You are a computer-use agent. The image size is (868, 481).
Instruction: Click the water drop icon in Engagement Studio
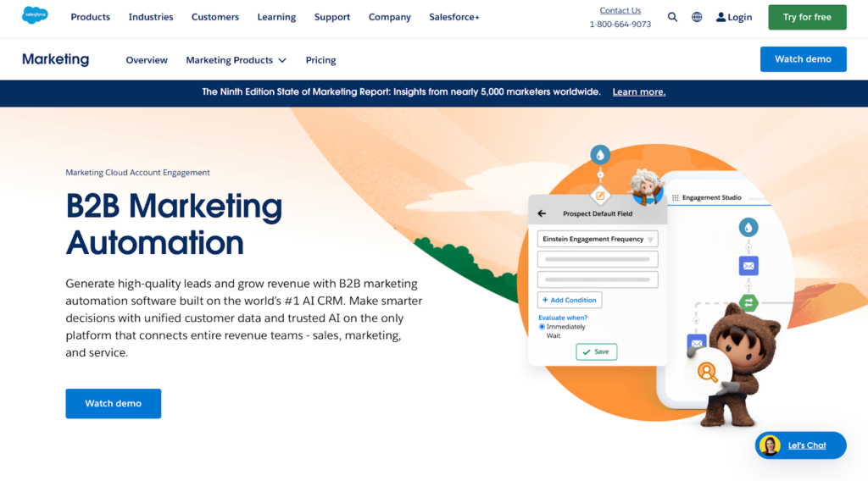pyautogui.click(x=748, y=227)
